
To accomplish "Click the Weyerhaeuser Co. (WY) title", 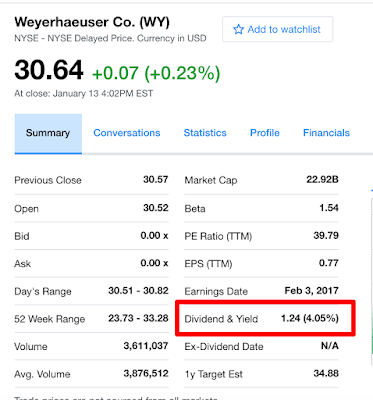I will coord(92,22).
